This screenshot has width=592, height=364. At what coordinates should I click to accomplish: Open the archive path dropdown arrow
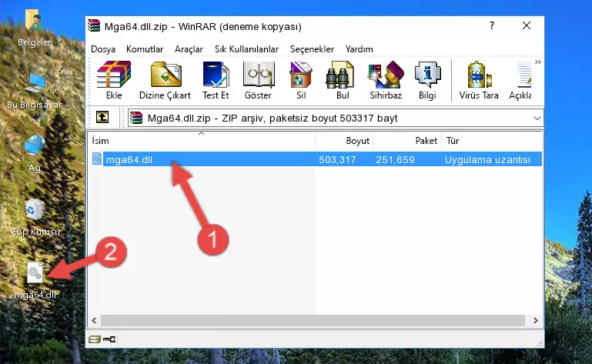(537, 119)
